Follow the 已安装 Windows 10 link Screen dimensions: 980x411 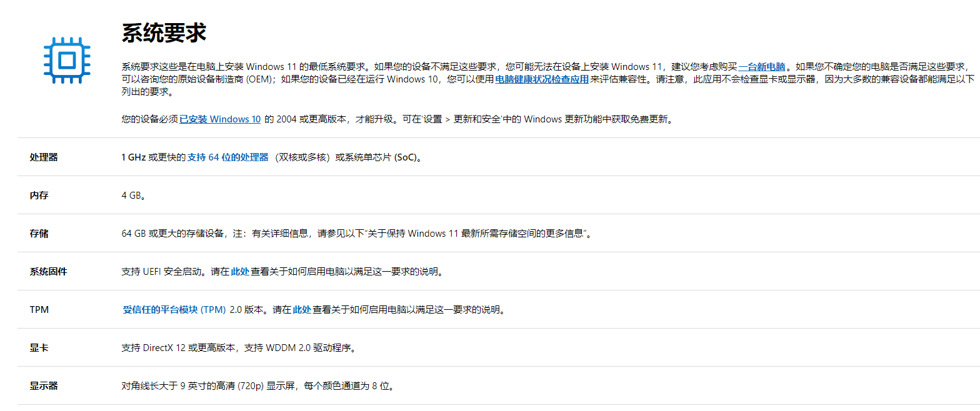[x=220, y=119]
